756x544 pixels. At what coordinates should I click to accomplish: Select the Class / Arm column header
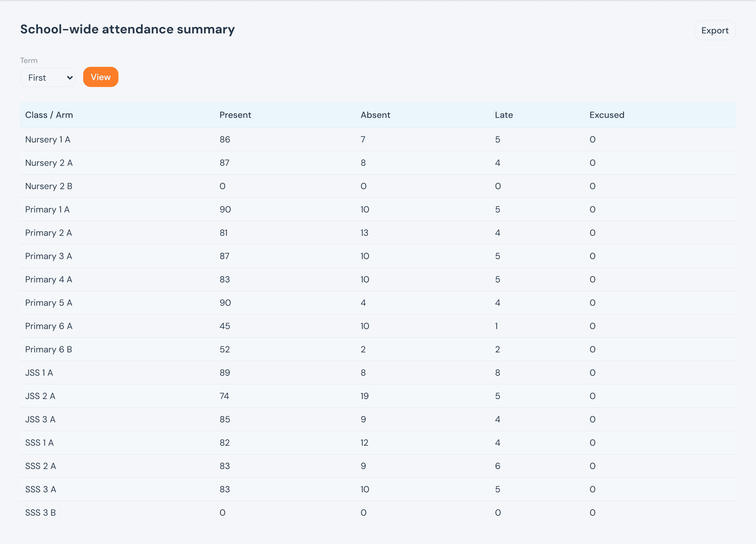click(49, 115)
